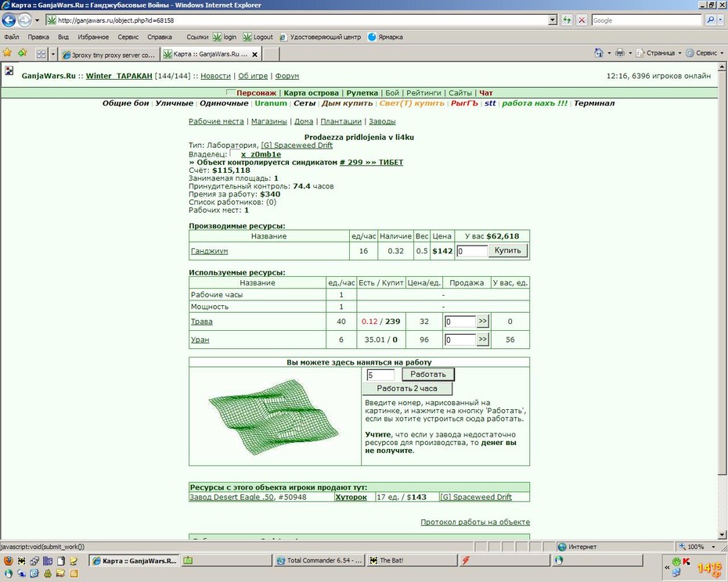Click the sell arrow button for Трава
Screen dimensions: 728x582
pos(482,322)
